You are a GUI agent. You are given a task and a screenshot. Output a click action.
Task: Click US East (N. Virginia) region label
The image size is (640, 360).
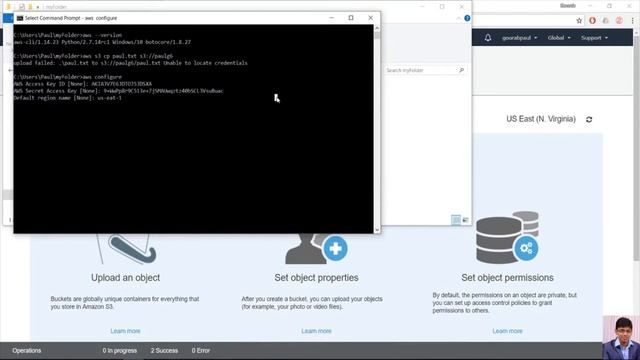pos(541,119)
